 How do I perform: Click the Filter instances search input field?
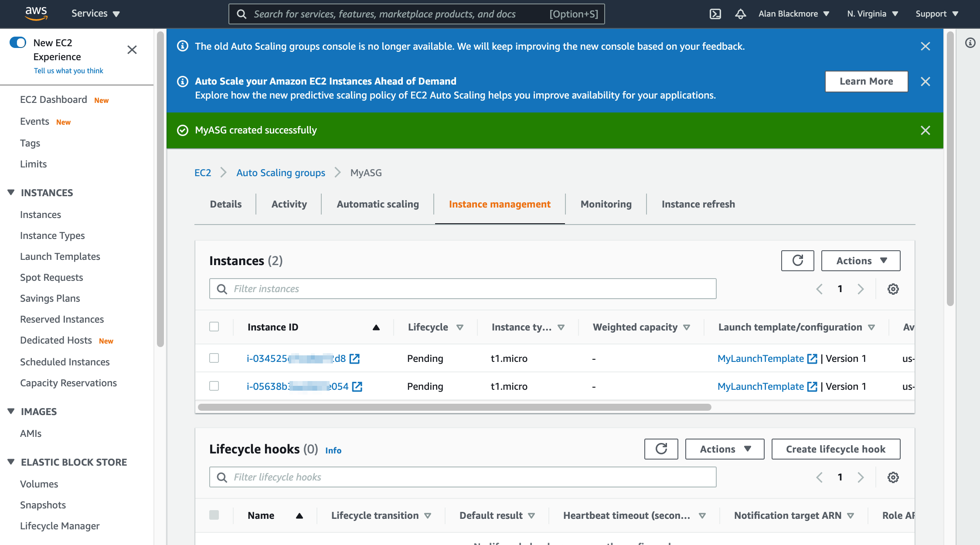click(x=463, y=289)
